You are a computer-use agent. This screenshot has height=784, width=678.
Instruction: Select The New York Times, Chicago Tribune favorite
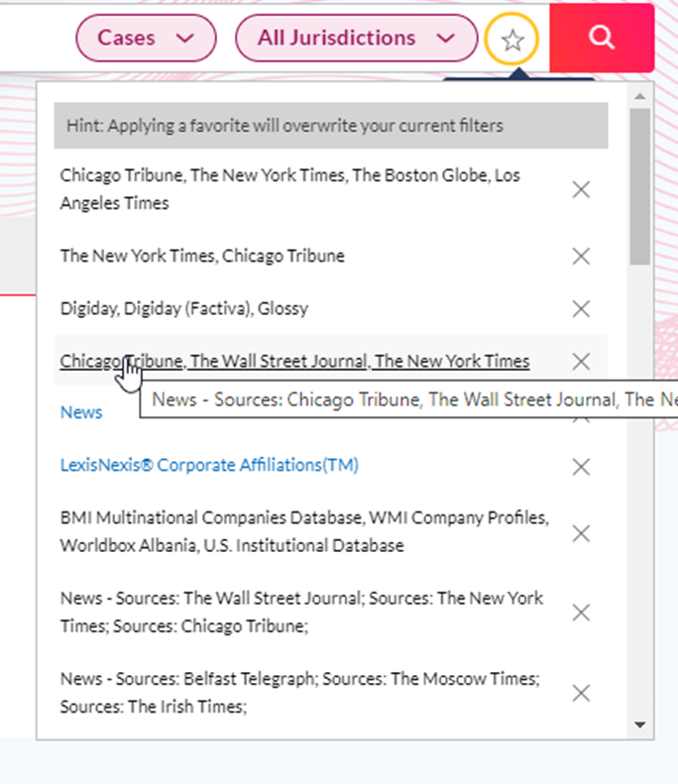[202, 256]
